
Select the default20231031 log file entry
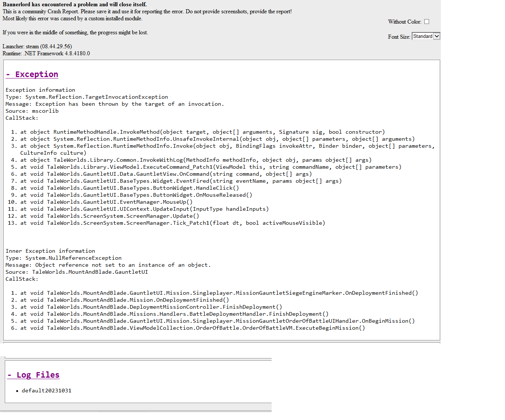[x=46, y=391]
